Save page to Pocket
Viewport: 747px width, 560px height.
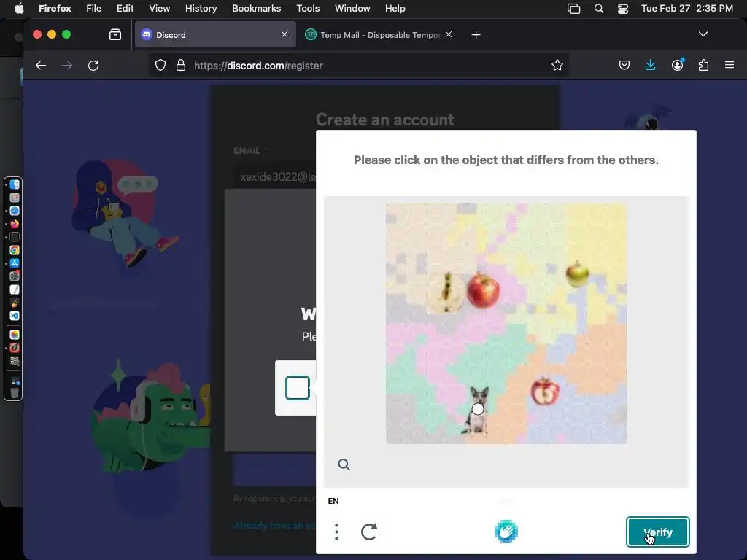[624, 65]
